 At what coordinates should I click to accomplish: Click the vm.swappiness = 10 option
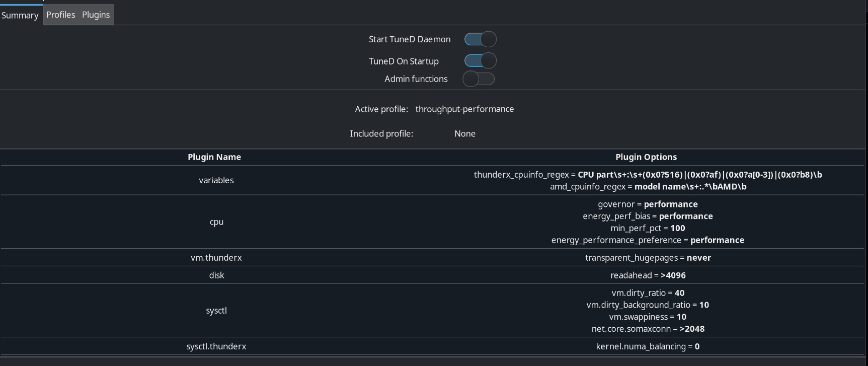(648, 317)
